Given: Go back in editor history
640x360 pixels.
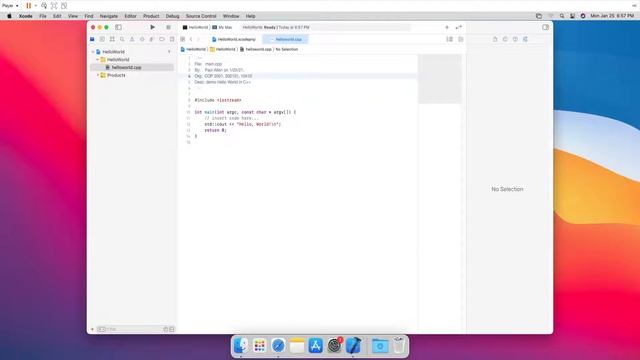Looking at the screenshot, I should click(191, 39).
